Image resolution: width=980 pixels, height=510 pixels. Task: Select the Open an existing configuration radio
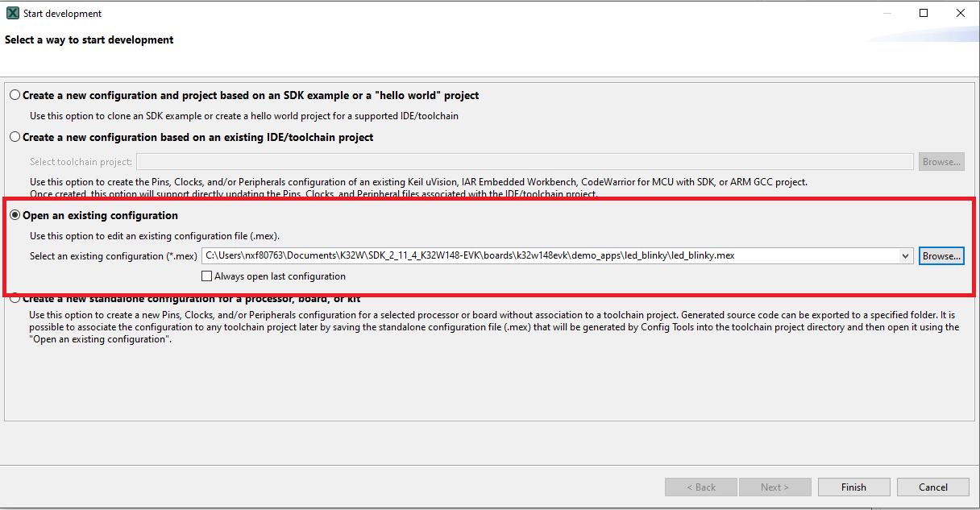[15, 216]
